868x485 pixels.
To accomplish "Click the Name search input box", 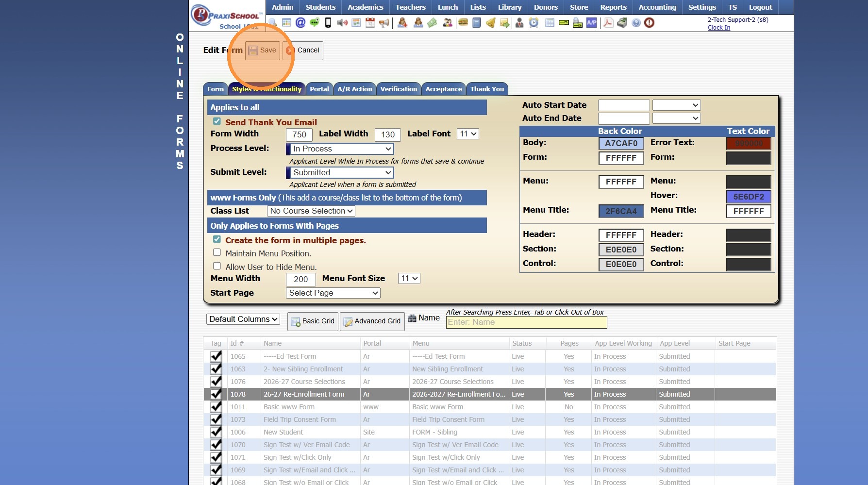I will (x=527, y=322).
